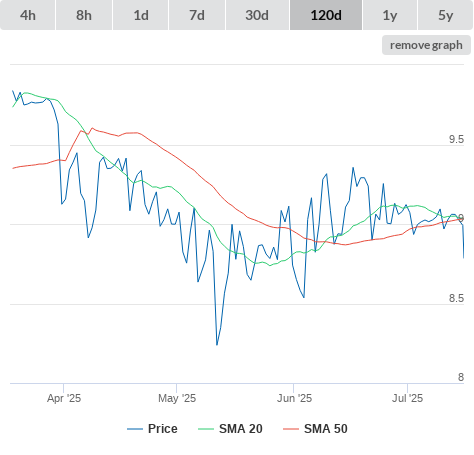Viewport: 474px width, 455px height.
Task: Click the 9.5 y-axis gridline label
Action: click(x=456, y=139)
